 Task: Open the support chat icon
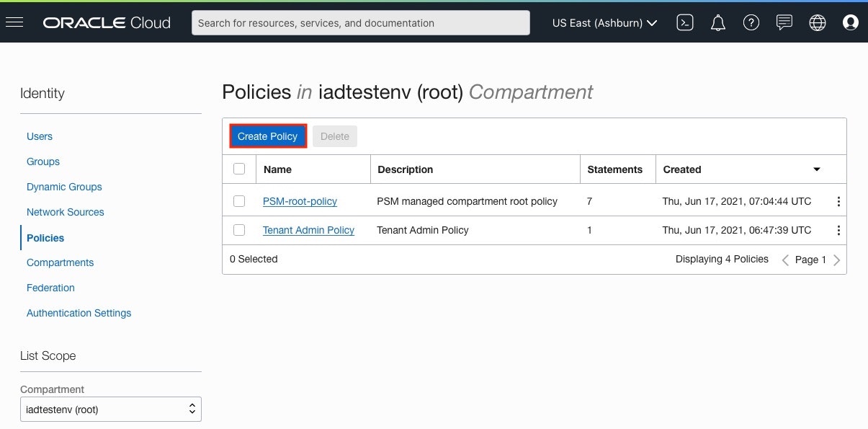[x=784, y=23]
